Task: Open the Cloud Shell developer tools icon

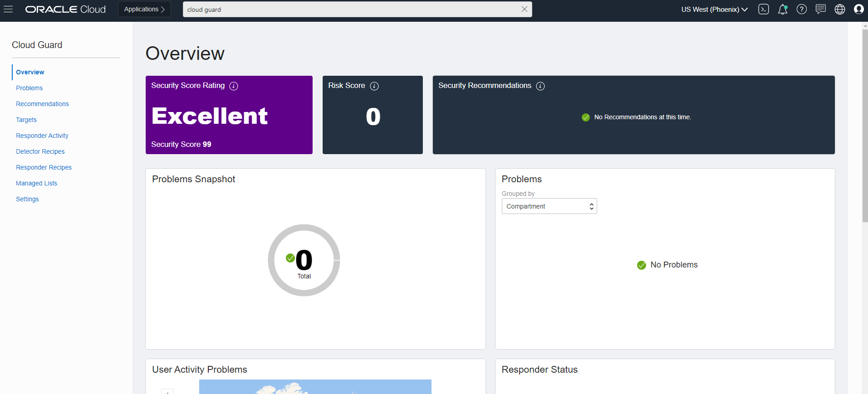Action: (x=764, y=9)
